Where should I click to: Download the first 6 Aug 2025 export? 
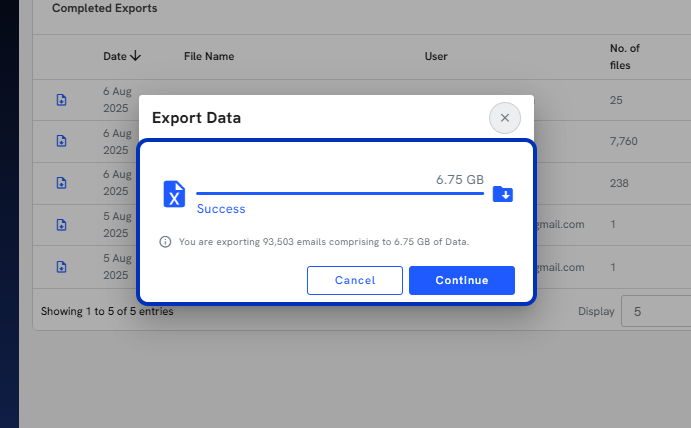point(61,100)
